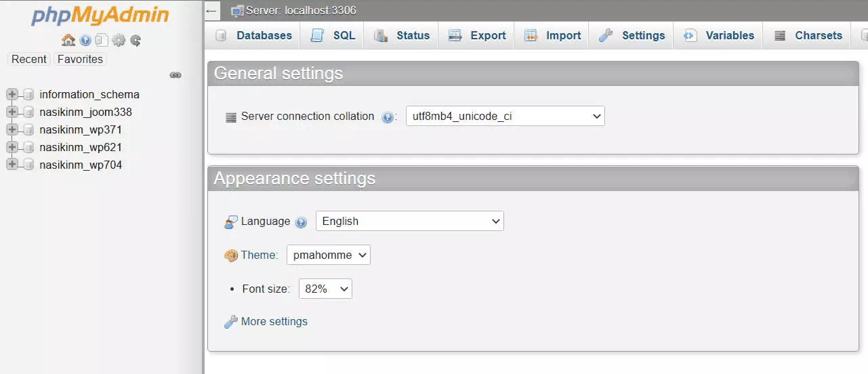Open nasikinm_joom338 database

coord(86,112)
